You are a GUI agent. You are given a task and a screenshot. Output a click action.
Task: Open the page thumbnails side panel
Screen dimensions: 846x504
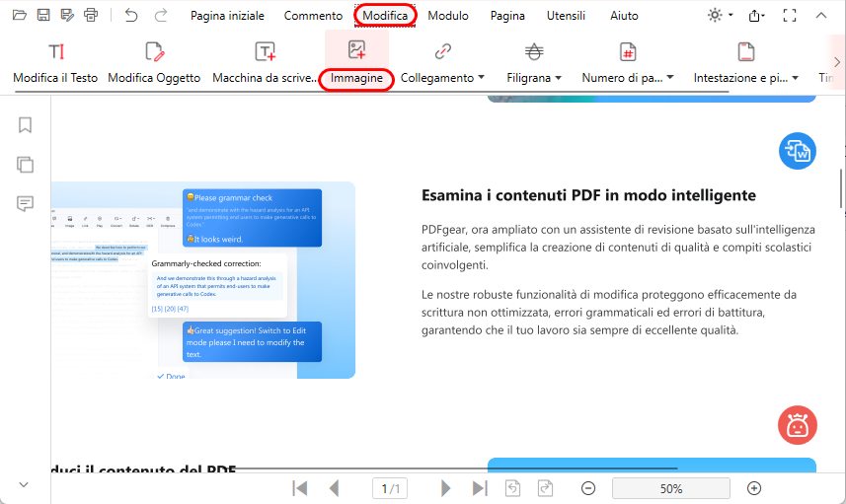pyautogui.click(x=25, y=165)
